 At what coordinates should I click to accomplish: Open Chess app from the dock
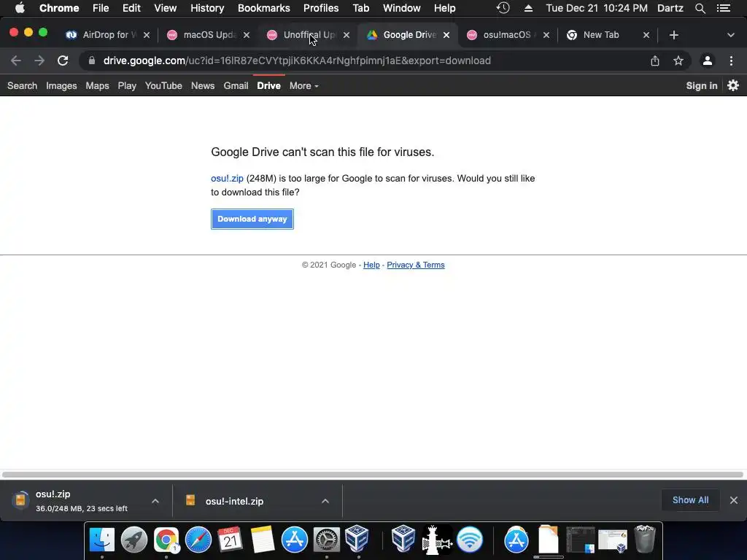[437, 540]
